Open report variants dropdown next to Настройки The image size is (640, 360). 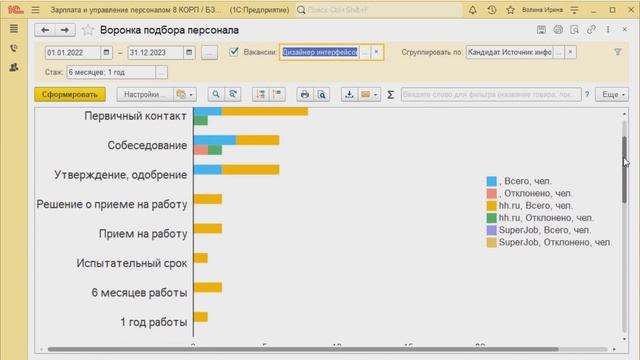[185, 94]
